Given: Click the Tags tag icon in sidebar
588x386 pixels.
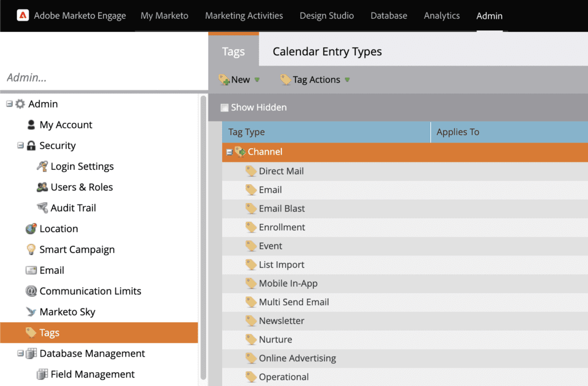Looking at the screenshot, I should click(x=31, y=332).
